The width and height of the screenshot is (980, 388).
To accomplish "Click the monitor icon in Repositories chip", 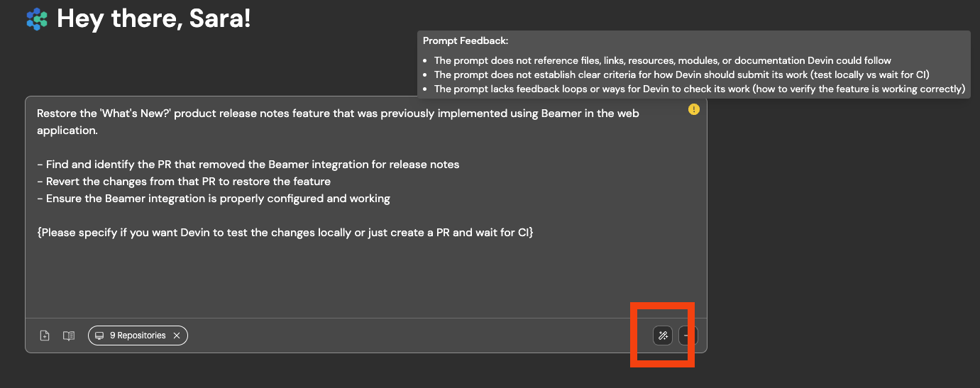I will click(100, 336).
